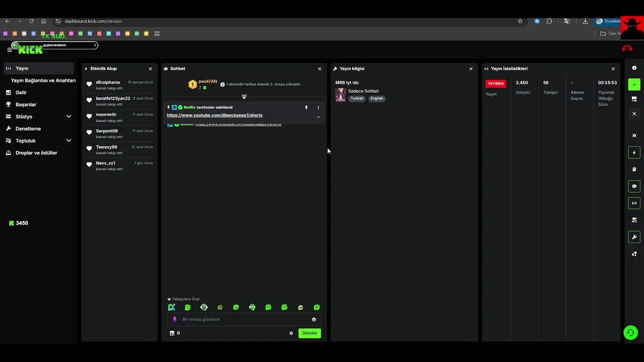
Task: Click dfcalpharox in the activity feed
Action: 108,82
